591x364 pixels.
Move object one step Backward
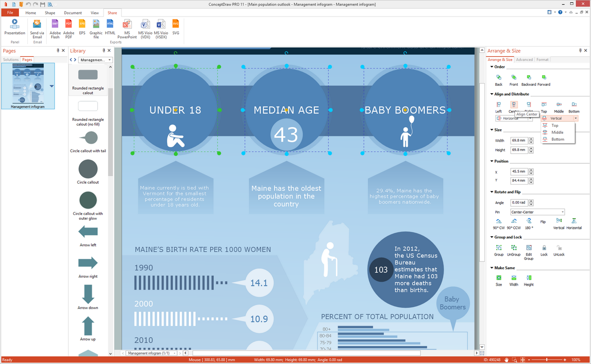click(x=529, y=80)
